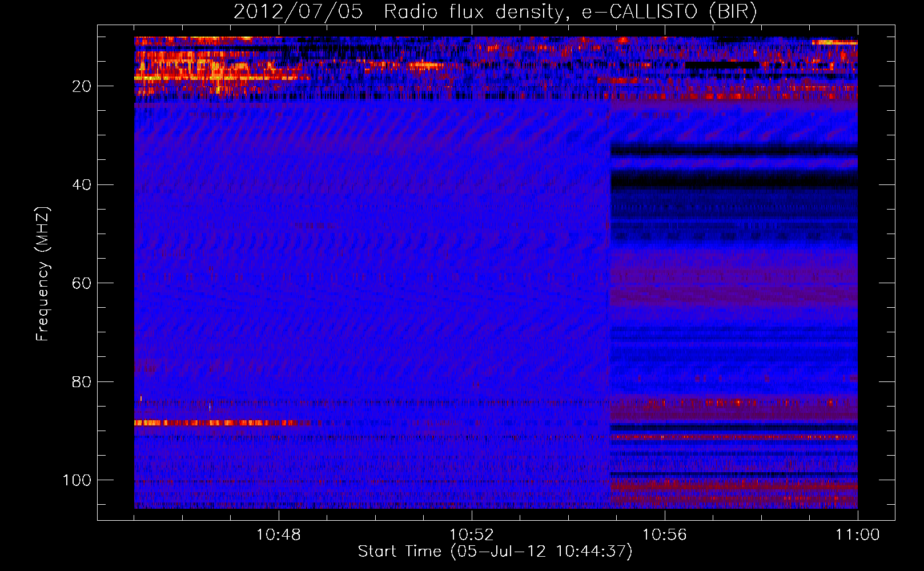Click the frequency tick label 80
924x571 pixels.
(82, 381)
